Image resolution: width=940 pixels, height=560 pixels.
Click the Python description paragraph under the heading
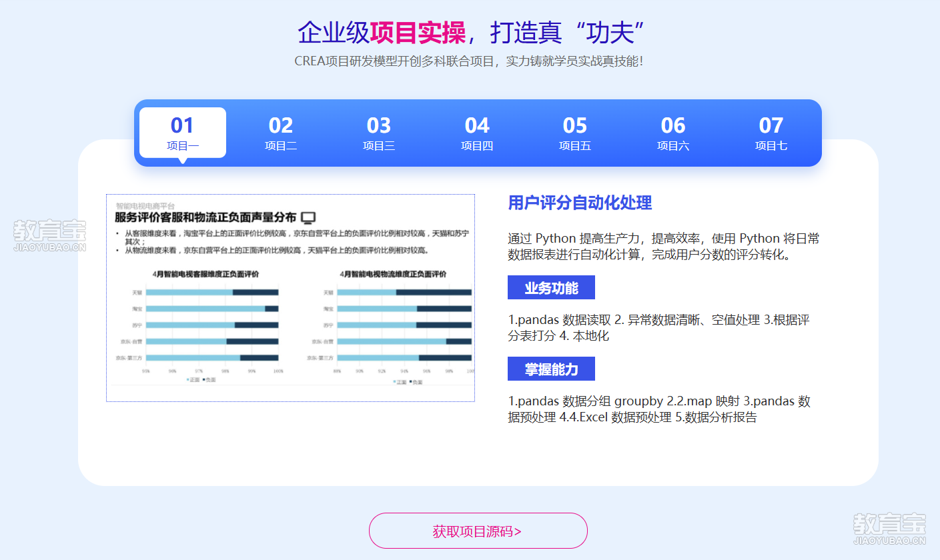(663, 247)
